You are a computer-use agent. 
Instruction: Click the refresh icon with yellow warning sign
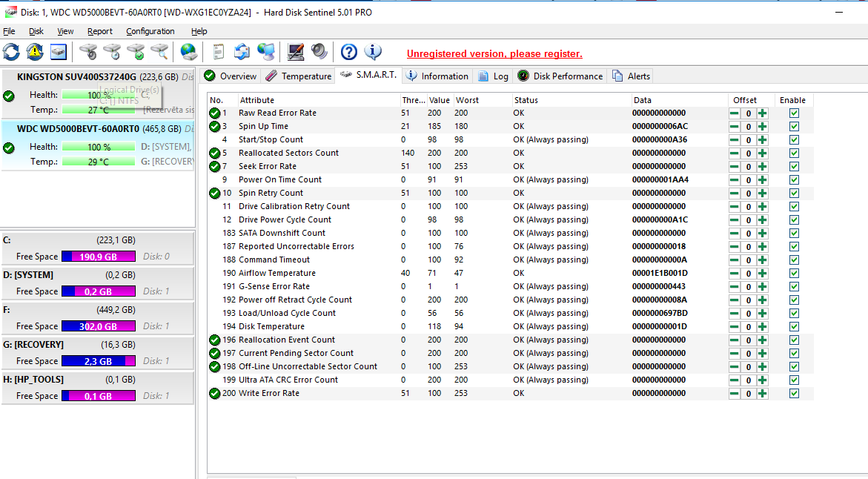(x=35, y=52)
